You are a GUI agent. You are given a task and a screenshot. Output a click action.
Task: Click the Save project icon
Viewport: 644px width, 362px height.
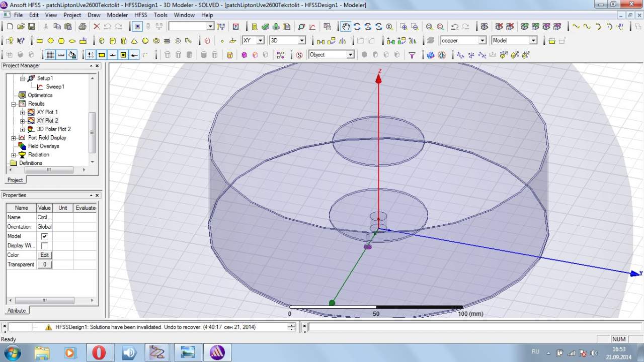[31, 27]
